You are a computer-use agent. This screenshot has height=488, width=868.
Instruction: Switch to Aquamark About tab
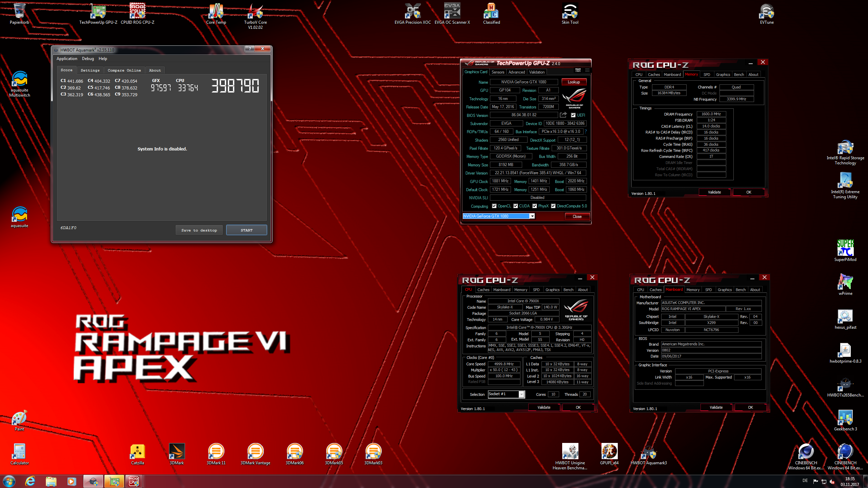tap(155, 70)
